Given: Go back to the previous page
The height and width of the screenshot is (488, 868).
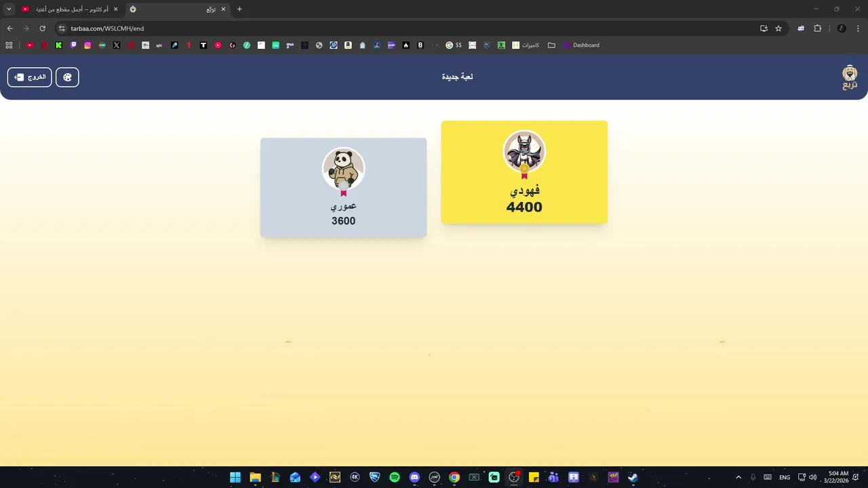Looking at the screenshot, I should pos(9,28).
